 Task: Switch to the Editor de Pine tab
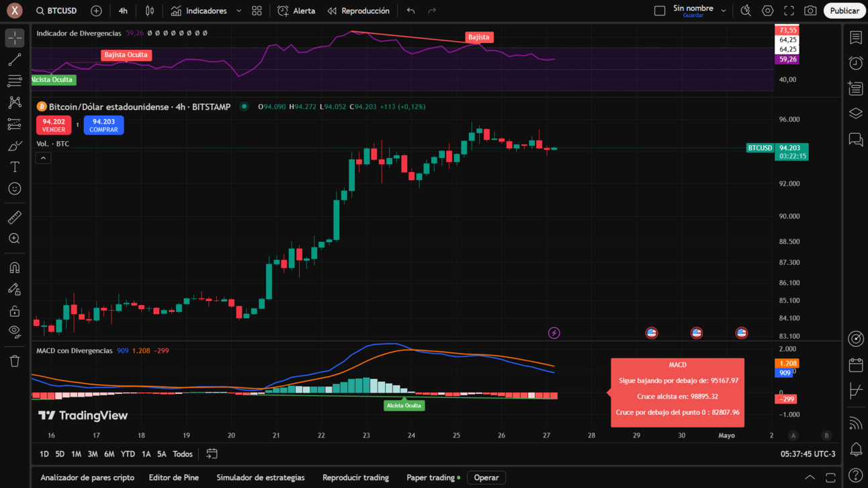pyautogui.click(x=174, y=478)
